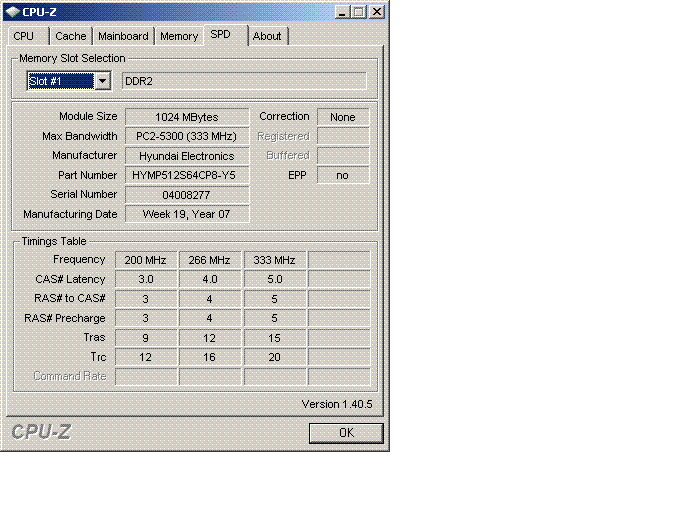
Task: Expand the memory slot dropdown arrow
Action: point(103,81)
